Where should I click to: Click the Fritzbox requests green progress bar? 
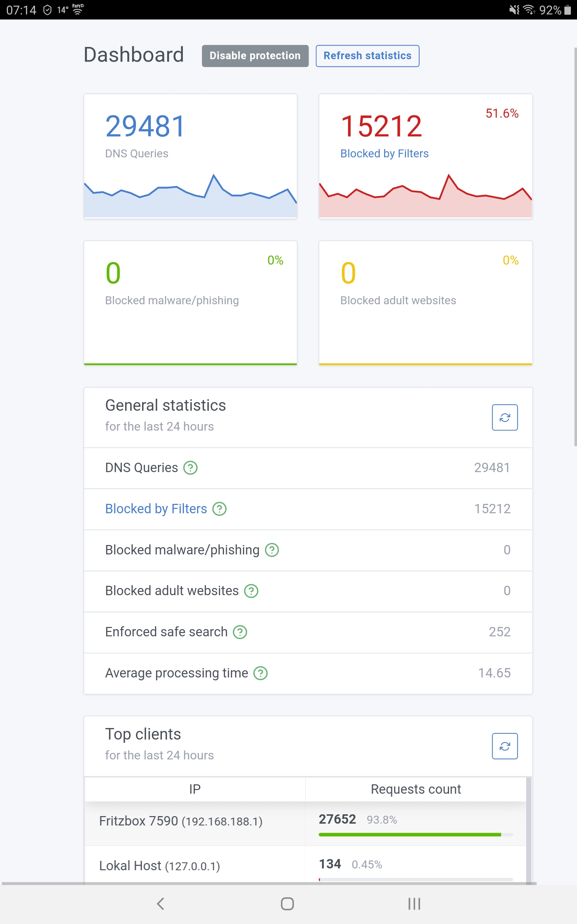[409, 834]
